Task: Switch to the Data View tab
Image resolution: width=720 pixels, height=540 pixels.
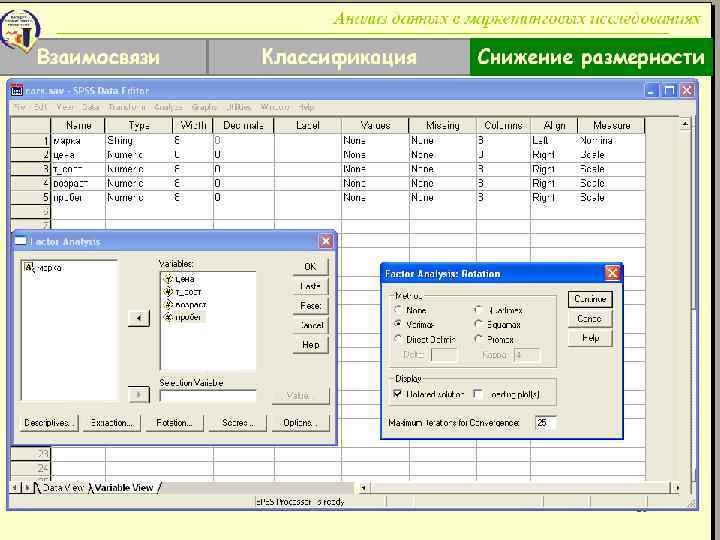Action: pyautogui.click(x=61, y=488)
